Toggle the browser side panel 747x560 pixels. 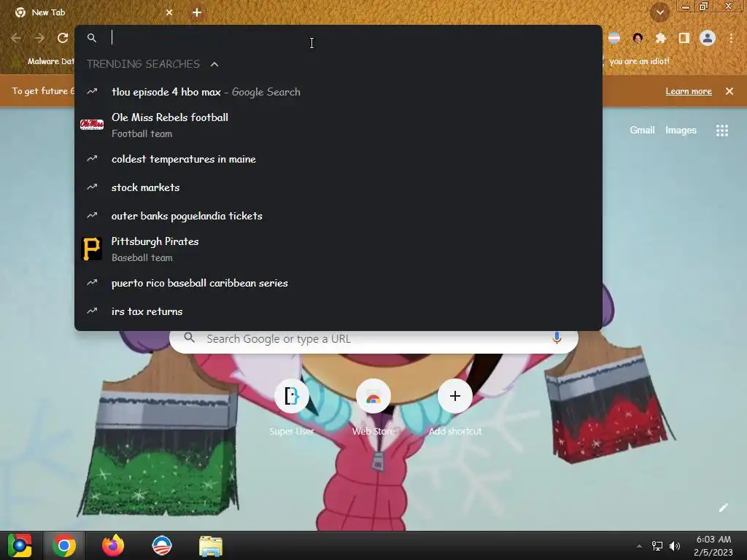(684, 38)
